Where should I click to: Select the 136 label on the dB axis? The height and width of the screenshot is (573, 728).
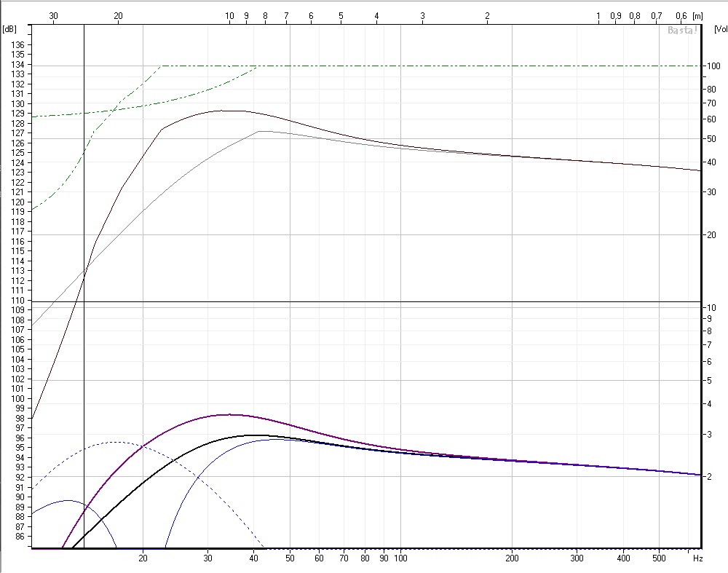coord(17,44)
